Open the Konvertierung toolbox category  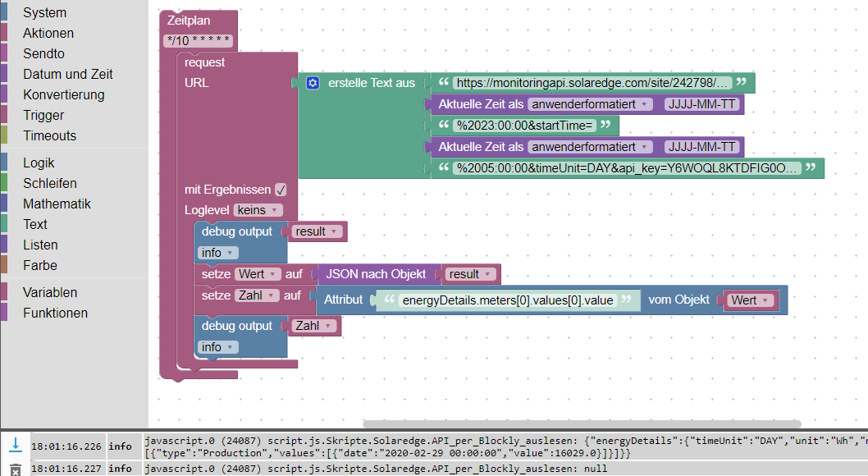[64, 94]
